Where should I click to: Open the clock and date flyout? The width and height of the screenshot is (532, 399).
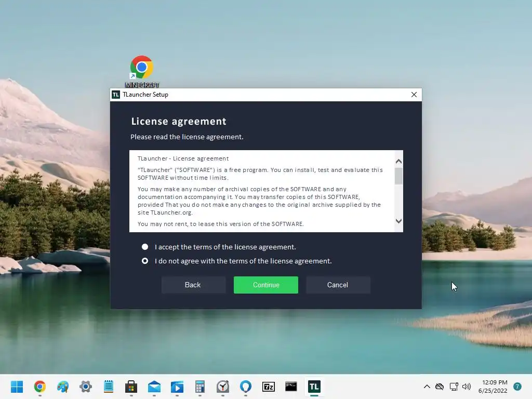click(x=493, y=387)
